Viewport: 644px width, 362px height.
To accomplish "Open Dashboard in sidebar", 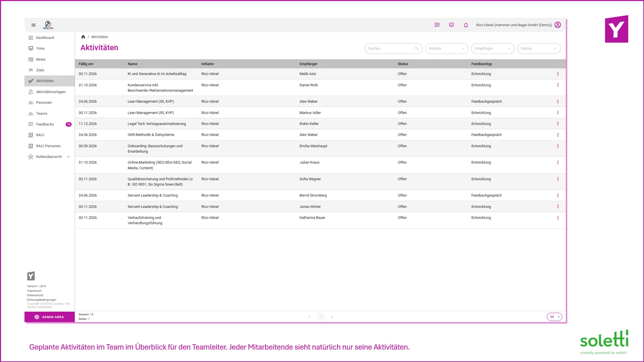I will (50, 38).
